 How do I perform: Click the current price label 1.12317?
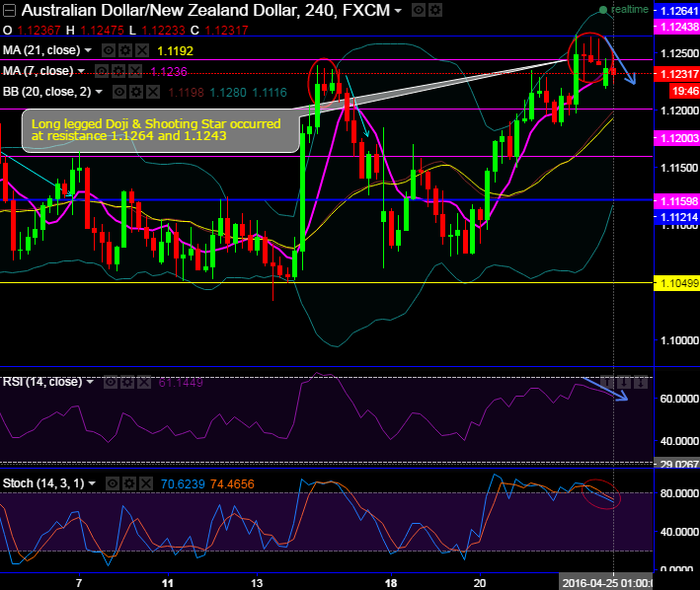[676, 74]
